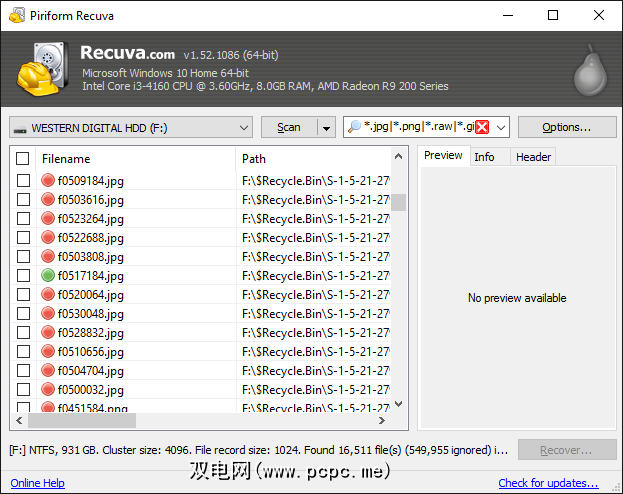Screen dimensions: 623x494
Task: Click the magnifier icon in the filter box
Action: [354, 127]
